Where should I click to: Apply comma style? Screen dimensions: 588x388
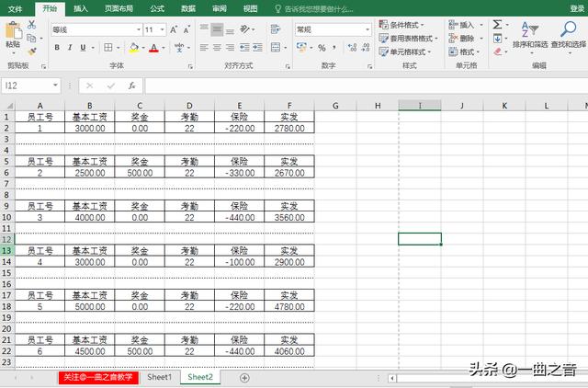click(x=334, y=48)
